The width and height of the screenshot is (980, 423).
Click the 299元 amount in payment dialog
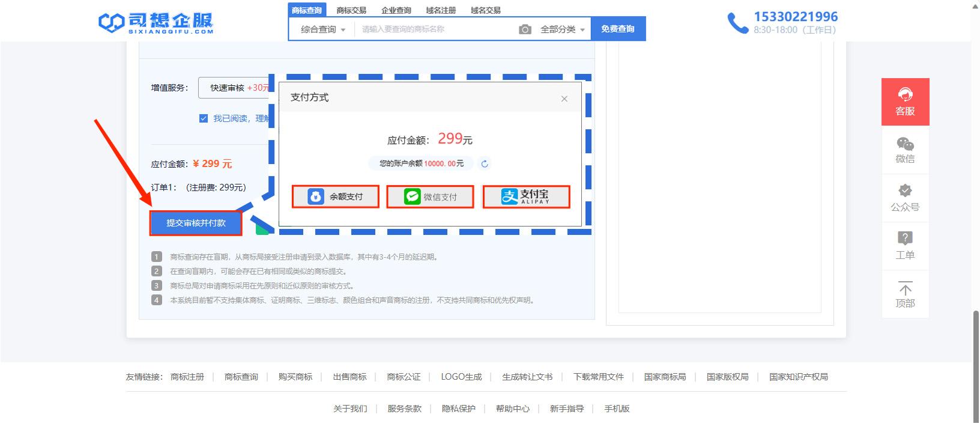pyautogui.click(x=455, y=139)
